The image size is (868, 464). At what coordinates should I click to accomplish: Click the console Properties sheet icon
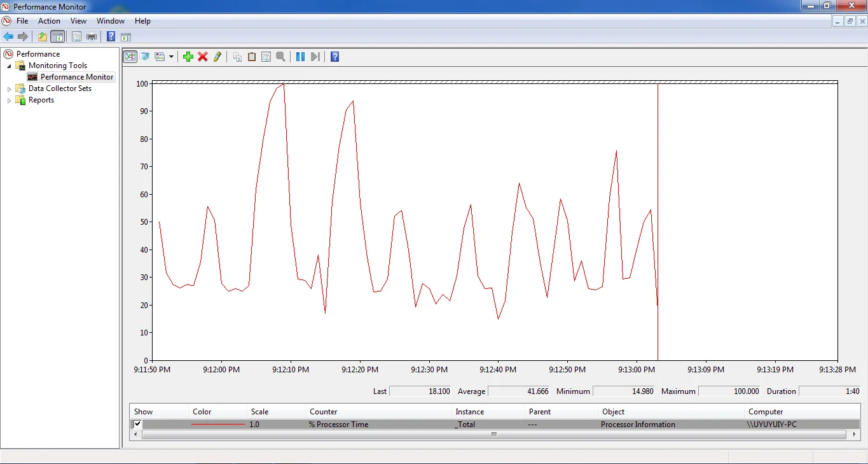pos(76,37)
